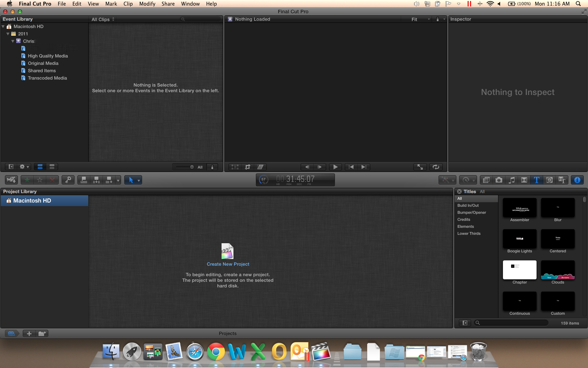This screenshot has height=368, width=588.
Task: Select Macintosh HD in Project Library
Action: pyautogui.click(x=44, y=200)
